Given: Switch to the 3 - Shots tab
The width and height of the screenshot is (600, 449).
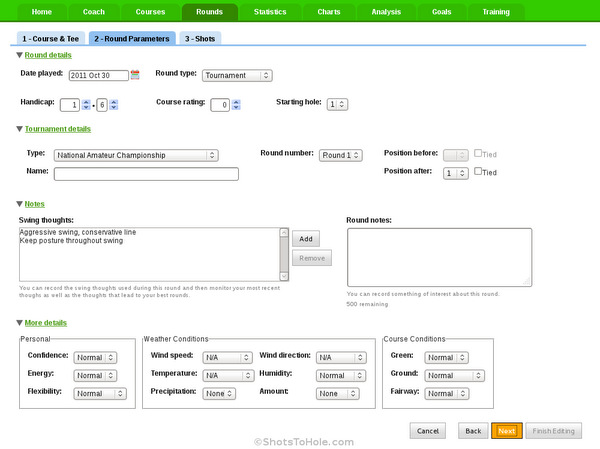Looking at the screenshot, I should point(200,38).
